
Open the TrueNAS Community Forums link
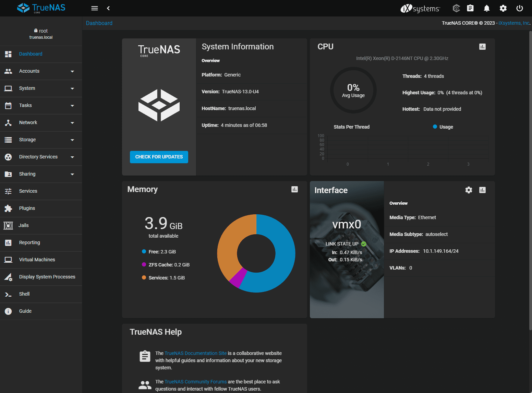[195, 381]
